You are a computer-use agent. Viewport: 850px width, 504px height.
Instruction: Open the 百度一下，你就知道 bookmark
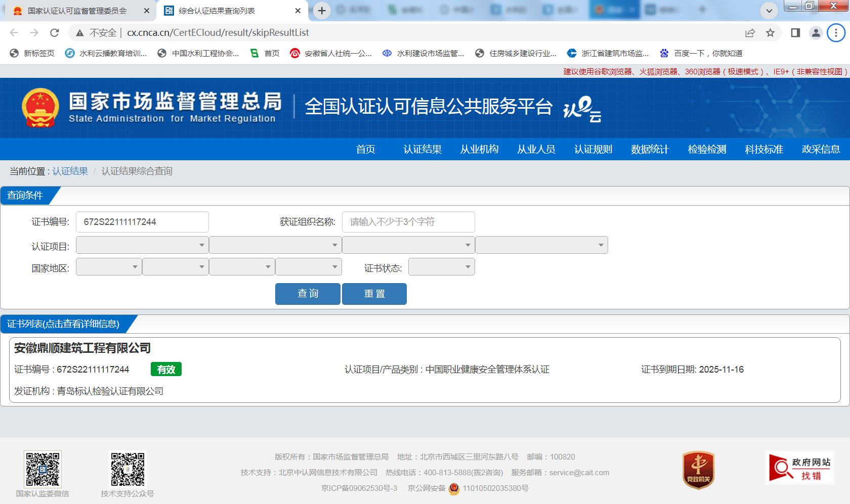(x=701, y=53)
